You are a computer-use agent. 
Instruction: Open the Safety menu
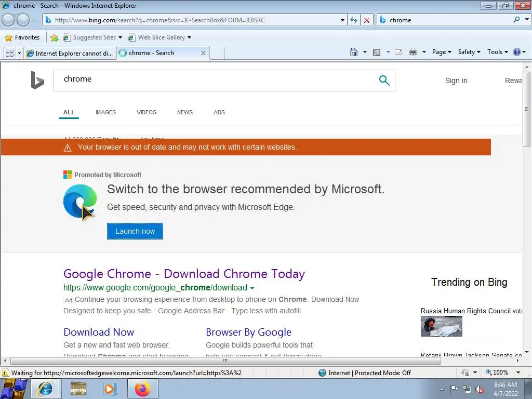coord(469,52)
